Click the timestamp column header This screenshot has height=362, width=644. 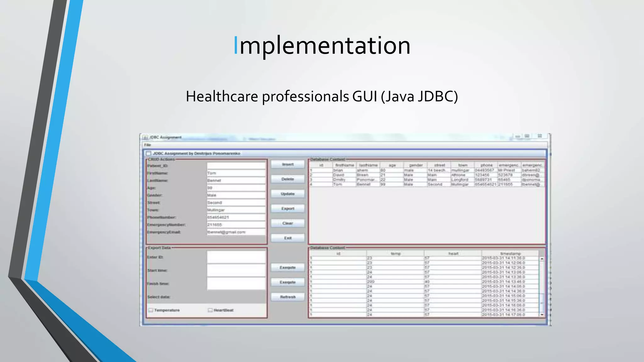click(x=510, y=254)
